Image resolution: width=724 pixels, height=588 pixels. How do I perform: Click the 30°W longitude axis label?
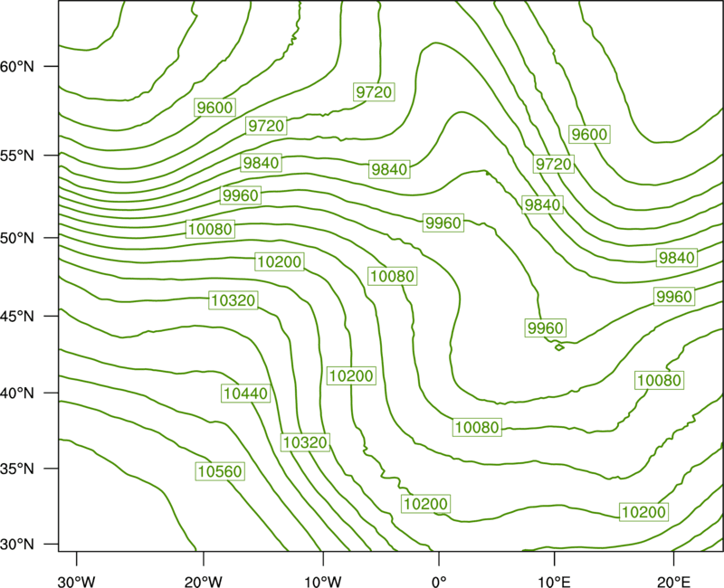pyautogui.click(x=76, y=582)
